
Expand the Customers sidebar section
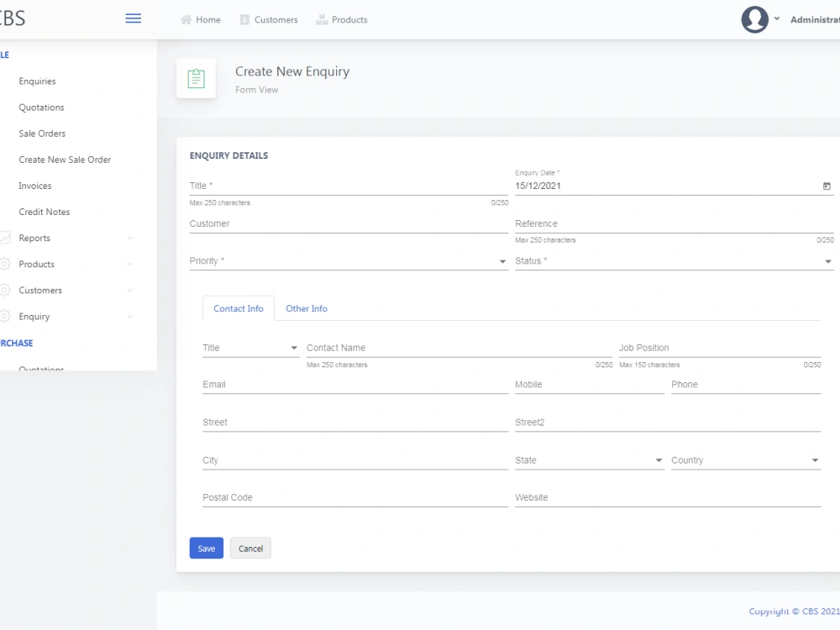tap(129, 291)
